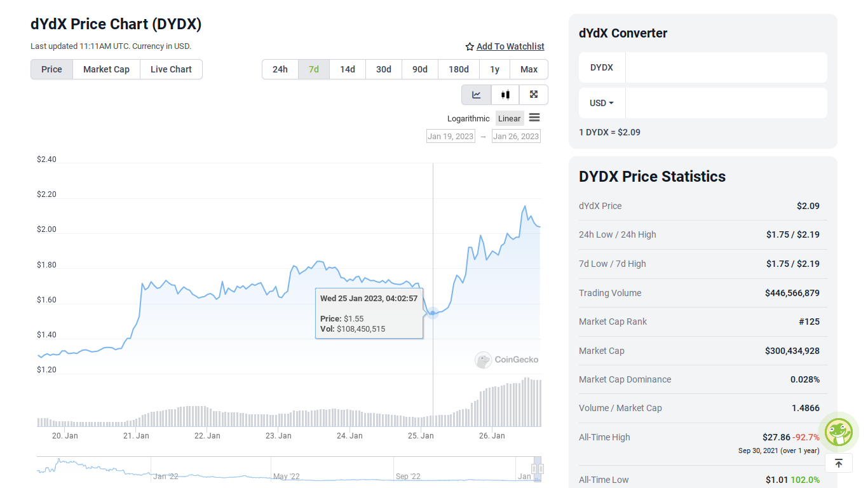Click the DYDX amount input field
The width and height of the screenshot is (868, 488).
pos(726,67)
